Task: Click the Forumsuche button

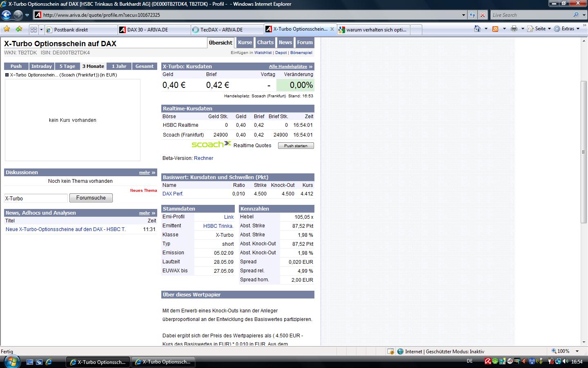Action: [x=91, y=198]
